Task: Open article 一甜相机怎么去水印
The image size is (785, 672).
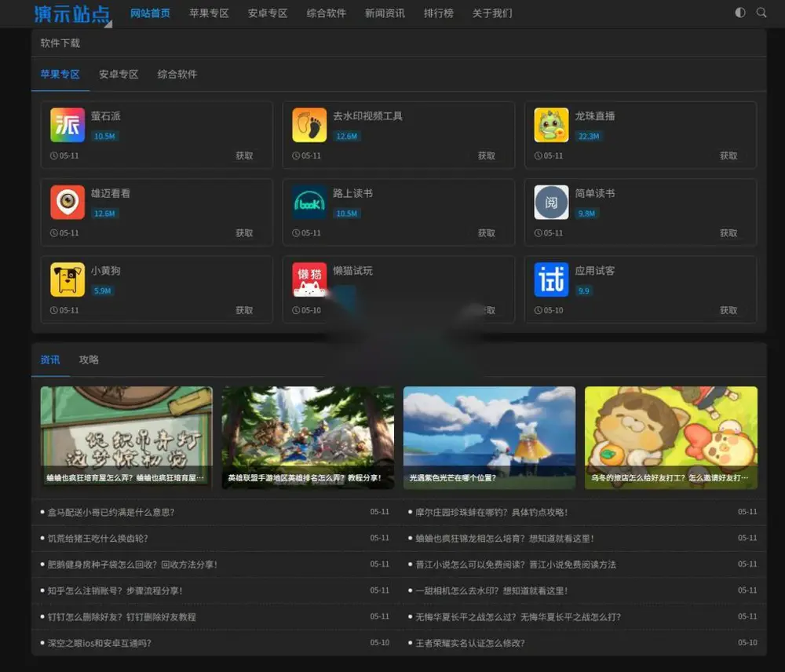Action: 491,591
